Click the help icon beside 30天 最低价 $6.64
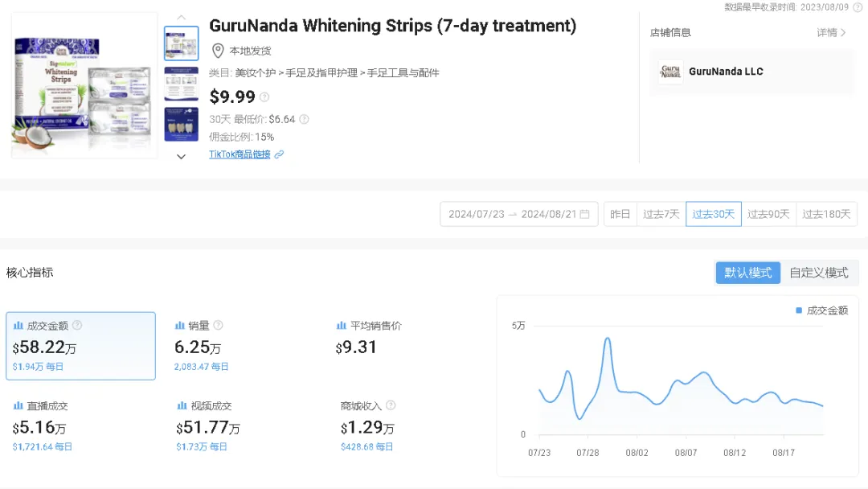The height and width of the screenshot is (489, 868). tap(304, 119)
